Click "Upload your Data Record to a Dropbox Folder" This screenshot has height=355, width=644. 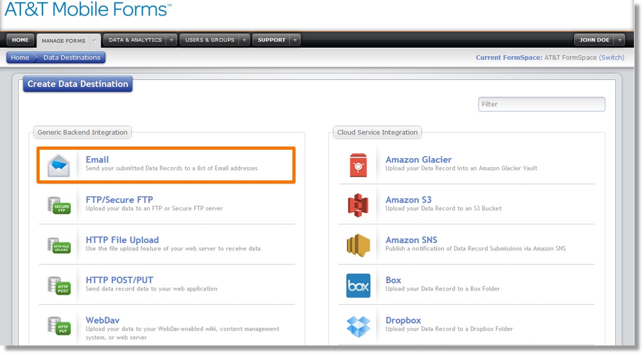pyautogui.click(x=449, y=329)
